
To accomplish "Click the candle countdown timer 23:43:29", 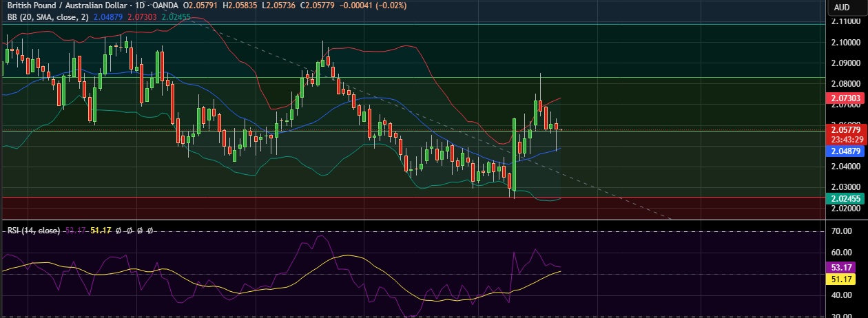I will 845,138.
